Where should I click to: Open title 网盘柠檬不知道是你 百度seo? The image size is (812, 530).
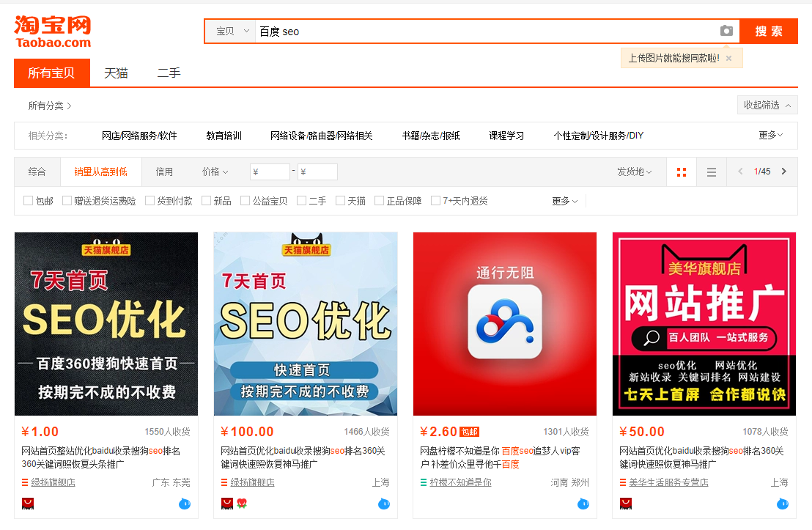click(501, 457)
